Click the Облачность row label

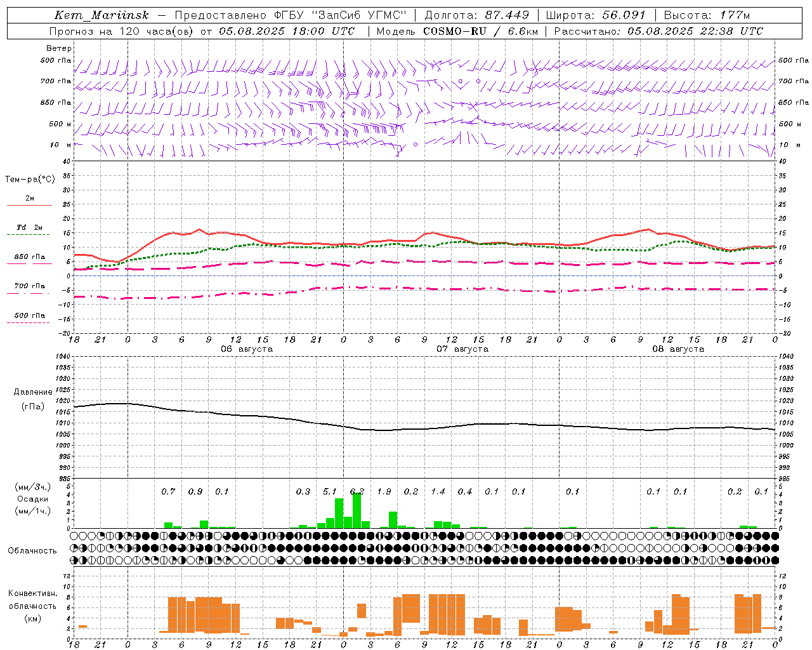pyautogui.click(x=32, y=551)
